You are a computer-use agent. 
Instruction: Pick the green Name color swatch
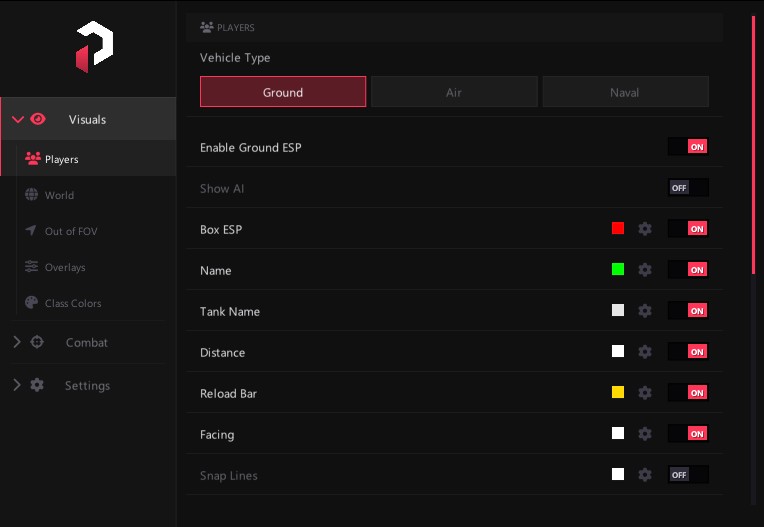(x=618, y=269)
